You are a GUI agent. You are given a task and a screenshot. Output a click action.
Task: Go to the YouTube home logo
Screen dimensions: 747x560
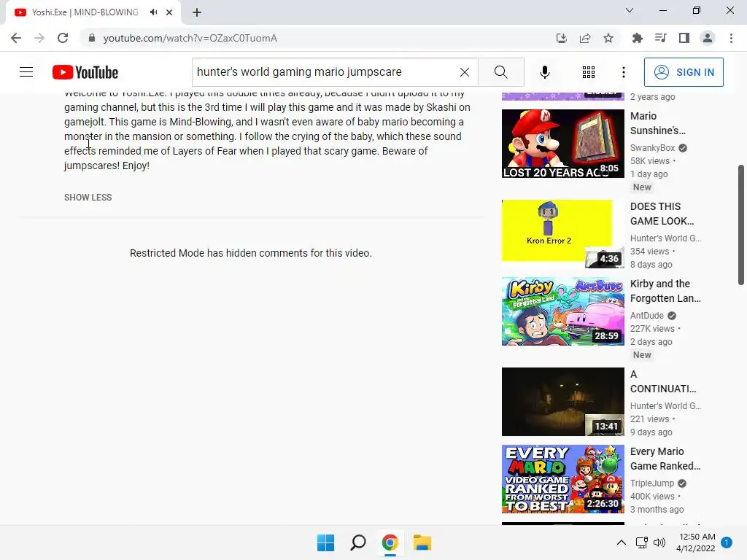coord(85,72)
